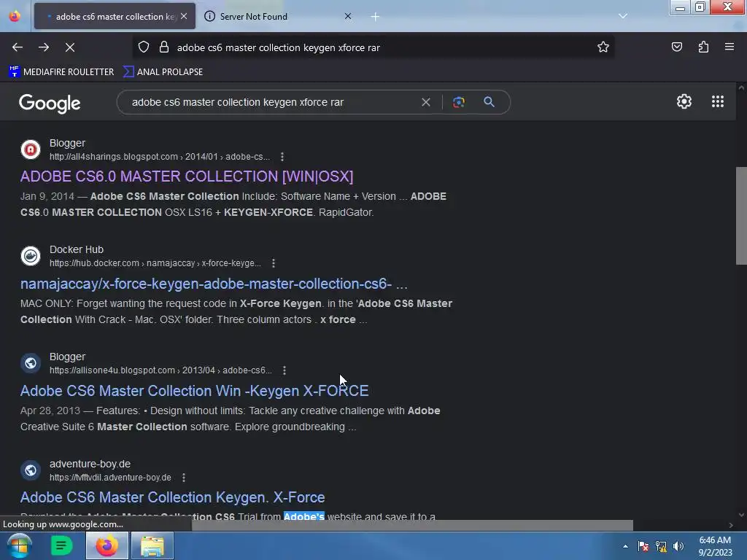This screenshot has width=747, height=560.
Task: Show hidden system tray icons
Action: (625, 546)
